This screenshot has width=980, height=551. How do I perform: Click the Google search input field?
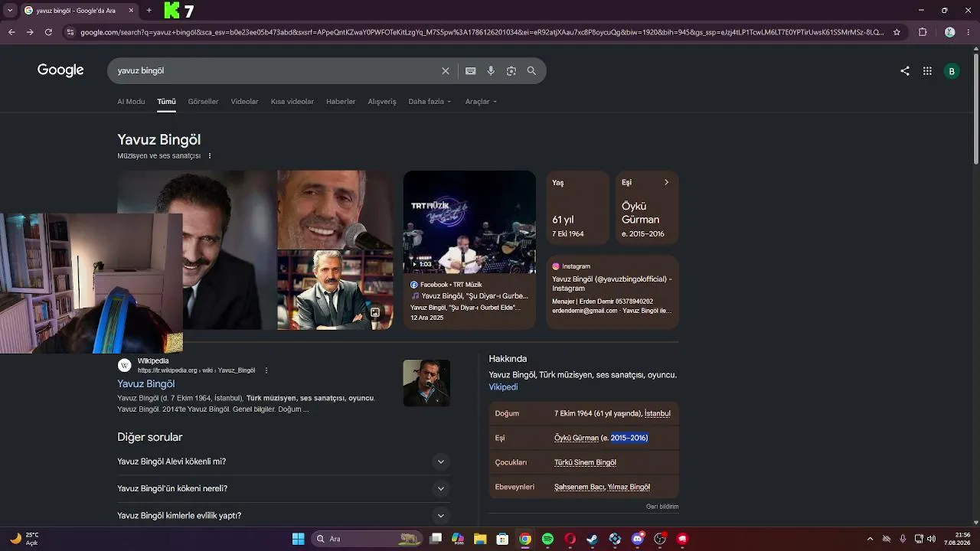(276, 71)
